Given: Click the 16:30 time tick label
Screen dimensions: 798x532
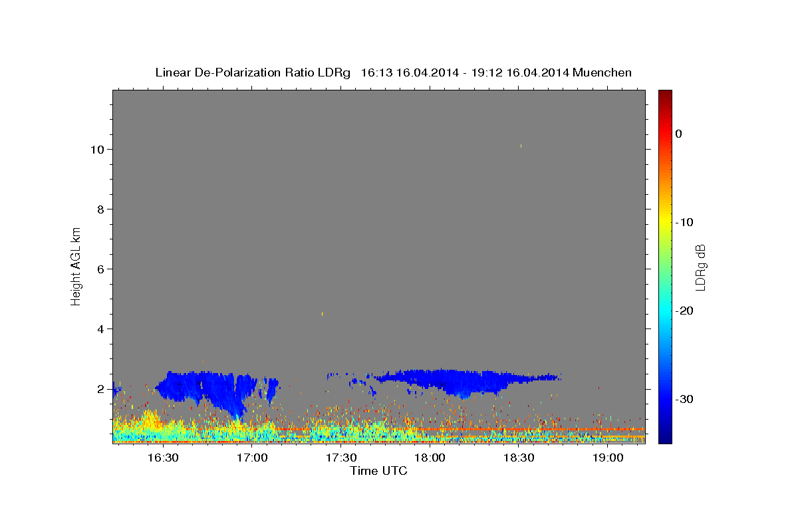Looking at the screenshot, I should pos(162,458).
